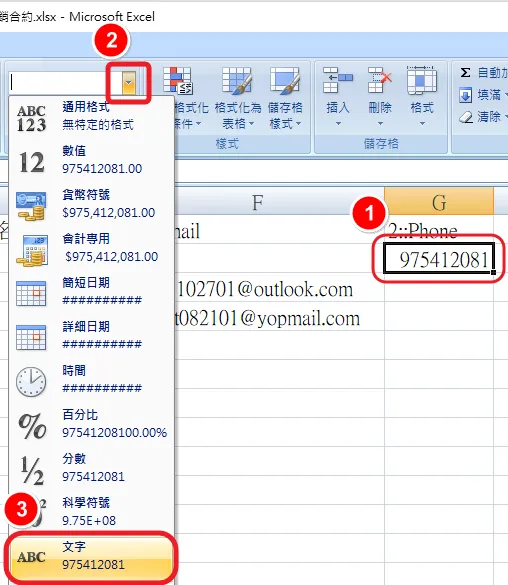Pick the 時間 time format clock icon
The width and height of the screenshot is (508, 585).
point(31,381)
